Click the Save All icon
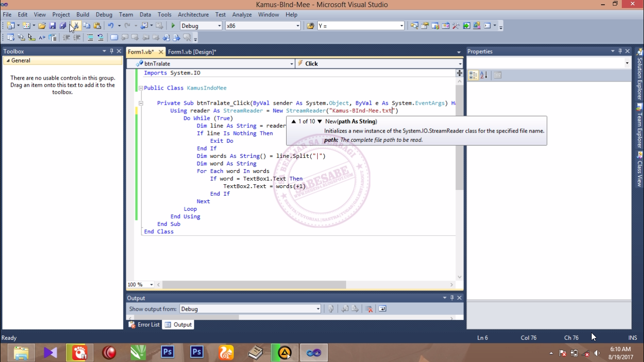This screenshot has width=644, height=362. (x=63, y=26)
